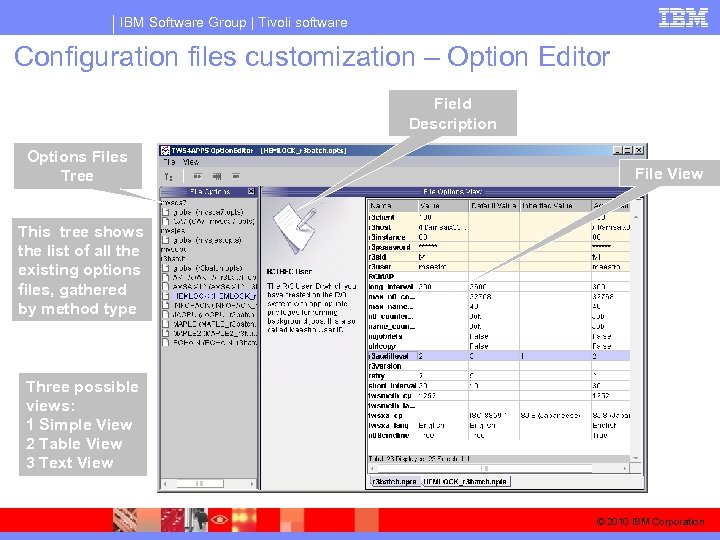Click the first toolbar icon left of the separator

click(x=169, y=176)
